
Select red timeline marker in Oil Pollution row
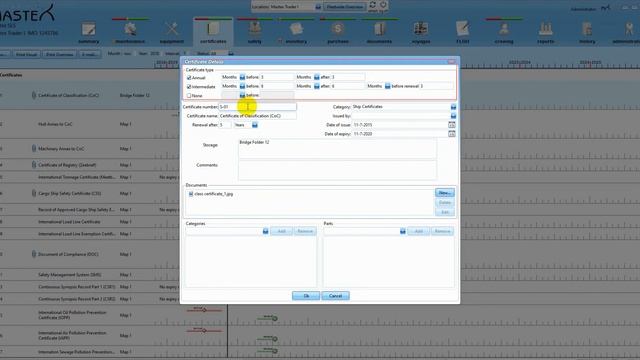[204, 310]
